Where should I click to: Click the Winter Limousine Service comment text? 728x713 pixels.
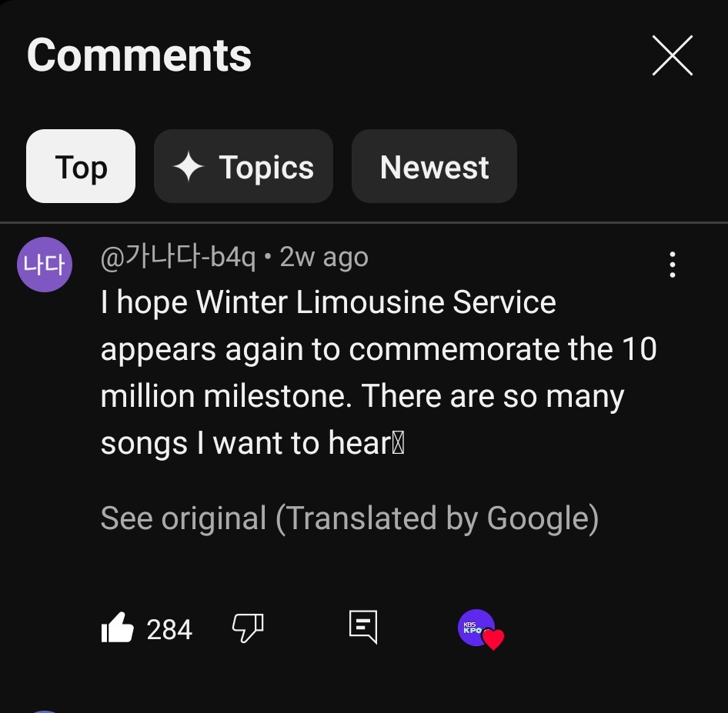(x=379, y=372)
